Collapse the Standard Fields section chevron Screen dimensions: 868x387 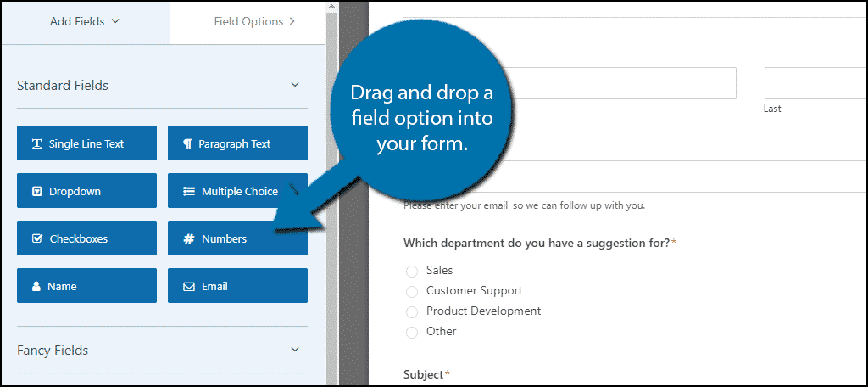(295, 85)
